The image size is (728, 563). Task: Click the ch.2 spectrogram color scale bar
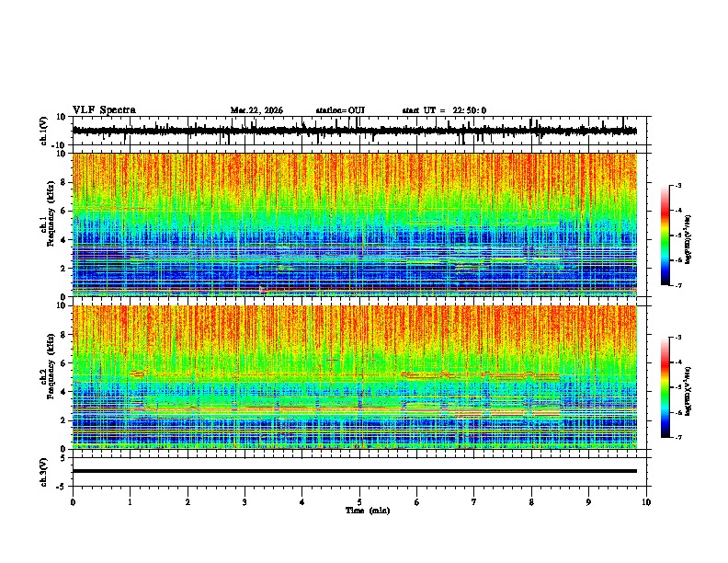(665, 387)
